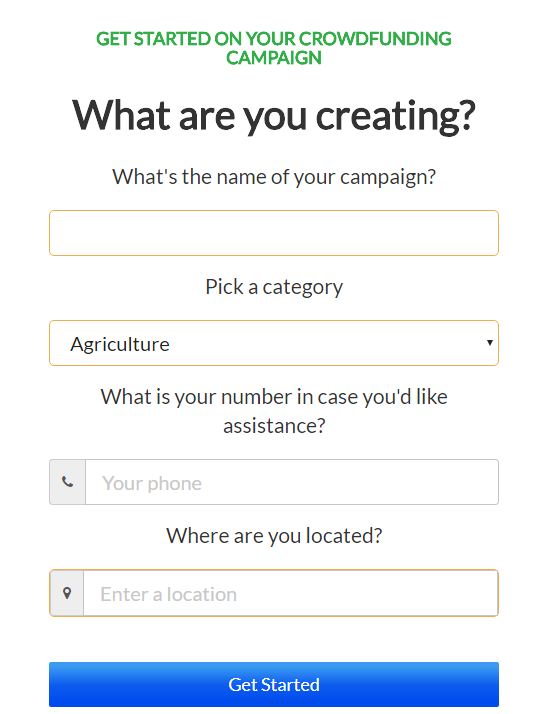Click the Enter a location placeholder text
Screen dimensions: 543x714
[x=169, y=594]
